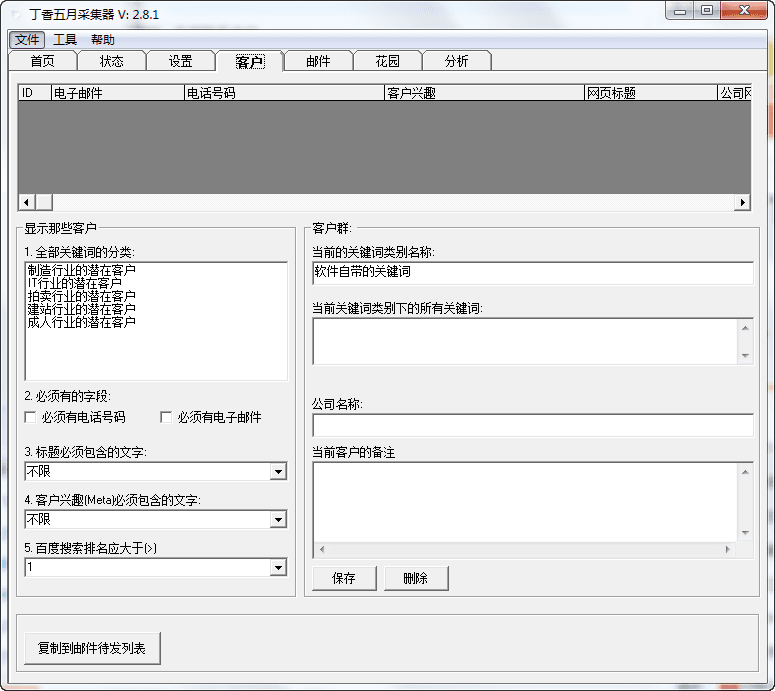Select 制造行业的潜在客户 in the category list
Screen dimensions: 775x691
tap(81, 270)
